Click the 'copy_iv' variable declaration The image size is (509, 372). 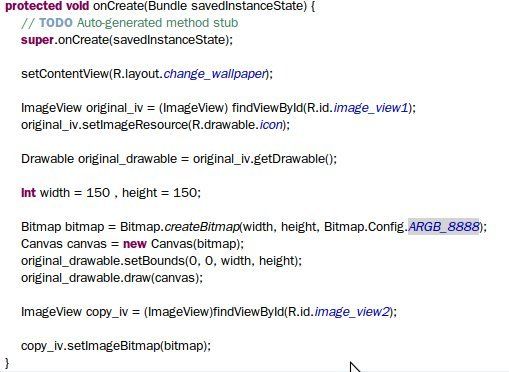click(x=107, y=312)
